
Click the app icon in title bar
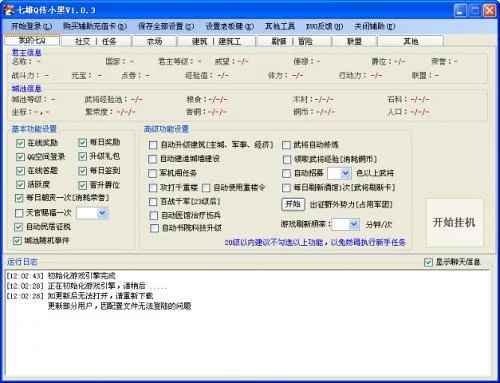[x=9, y=10]
